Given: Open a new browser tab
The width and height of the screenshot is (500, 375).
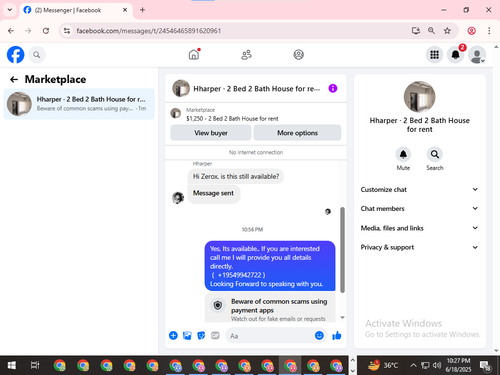Looking at the screenshot, I should [x=142, y=10].
